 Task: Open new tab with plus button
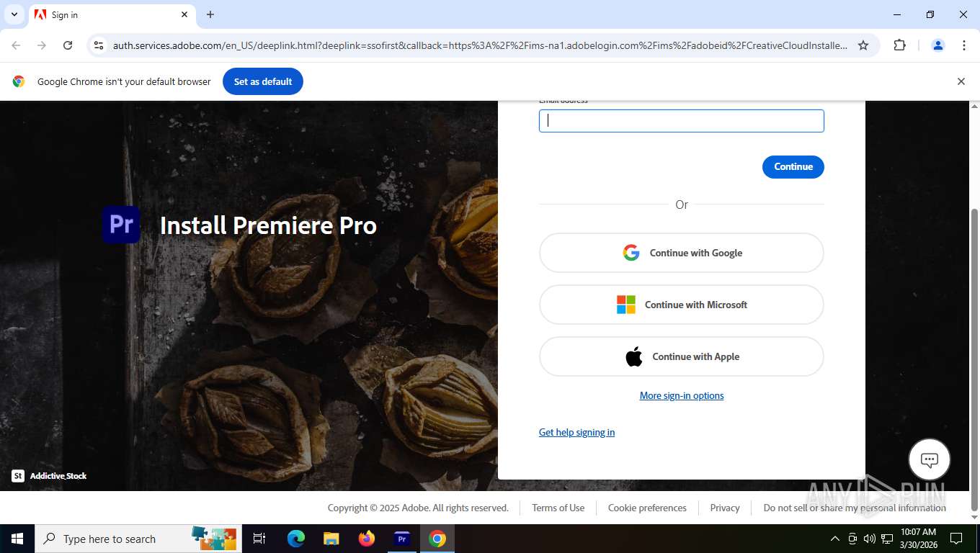[x=210, y=14]
